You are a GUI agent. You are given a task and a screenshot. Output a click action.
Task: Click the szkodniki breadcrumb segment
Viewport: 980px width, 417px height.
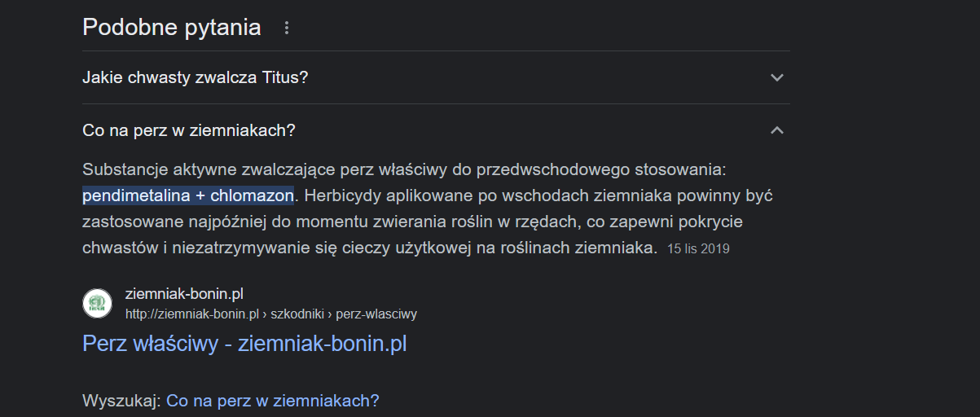tap(297, 314)
